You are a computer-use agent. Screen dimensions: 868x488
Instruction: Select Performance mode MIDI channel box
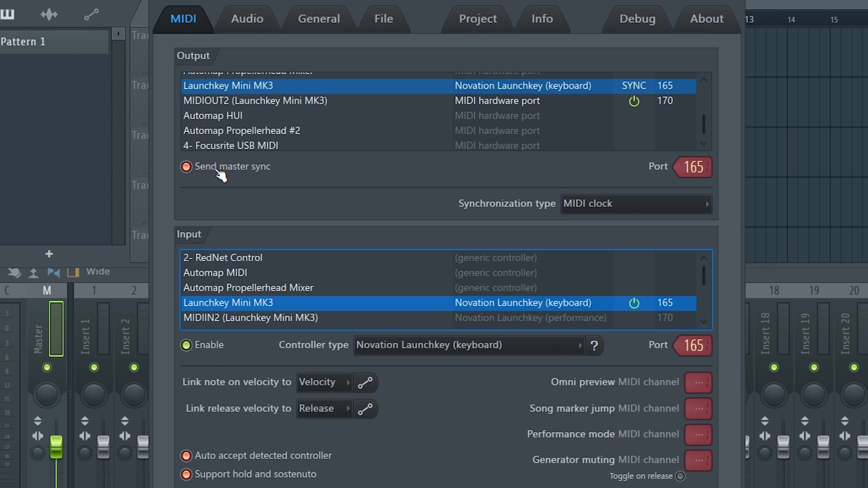pos(698,435)
